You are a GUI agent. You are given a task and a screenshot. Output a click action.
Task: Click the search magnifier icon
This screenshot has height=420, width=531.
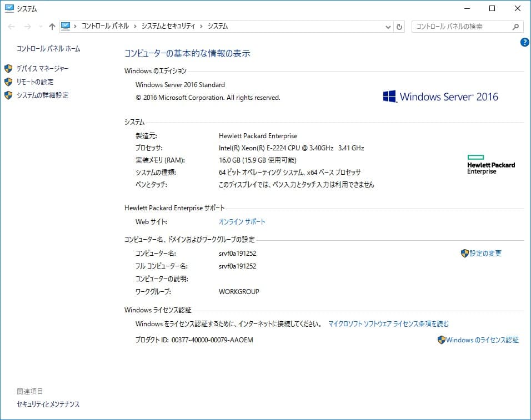(x=516, y=26)
